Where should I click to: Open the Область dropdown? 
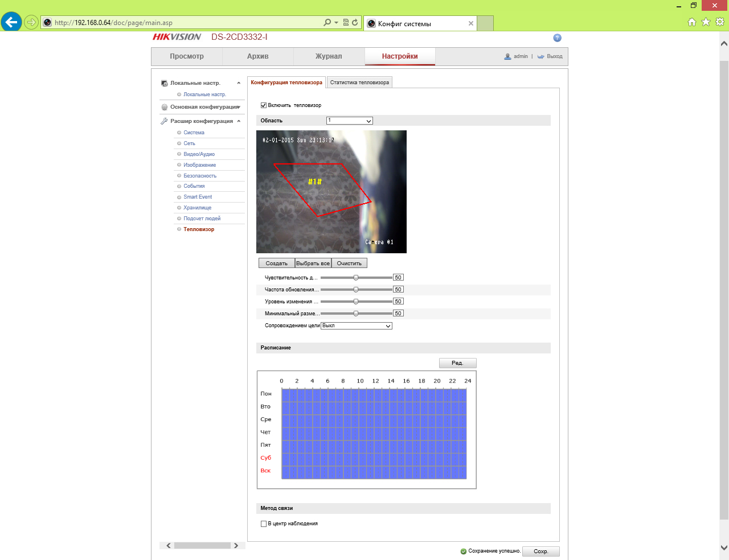[350, 121]
